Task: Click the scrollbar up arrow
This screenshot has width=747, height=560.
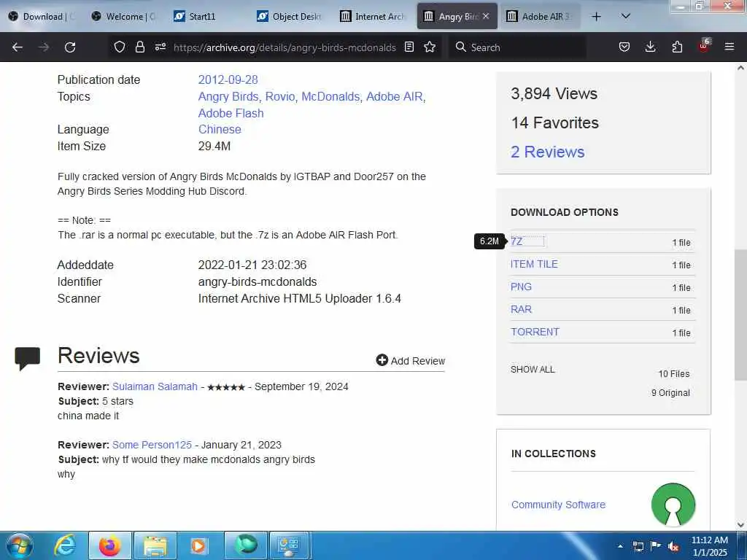Action: 741,68
